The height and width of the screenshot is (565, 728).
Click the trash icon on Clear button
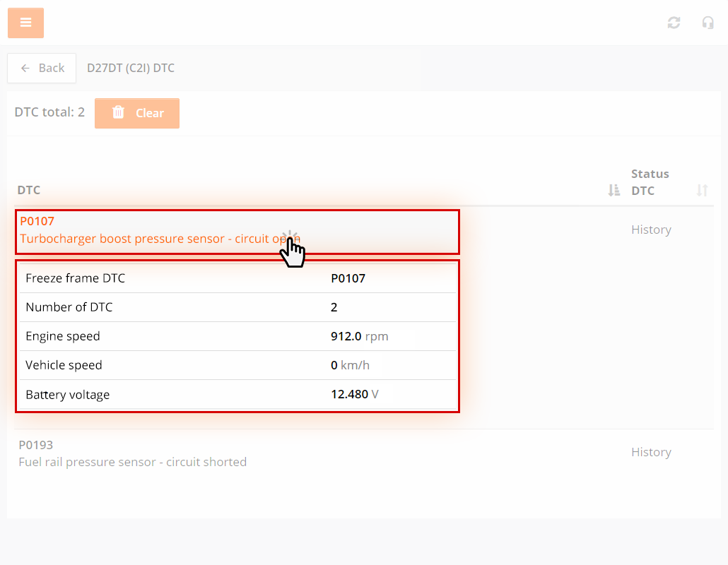119,113
